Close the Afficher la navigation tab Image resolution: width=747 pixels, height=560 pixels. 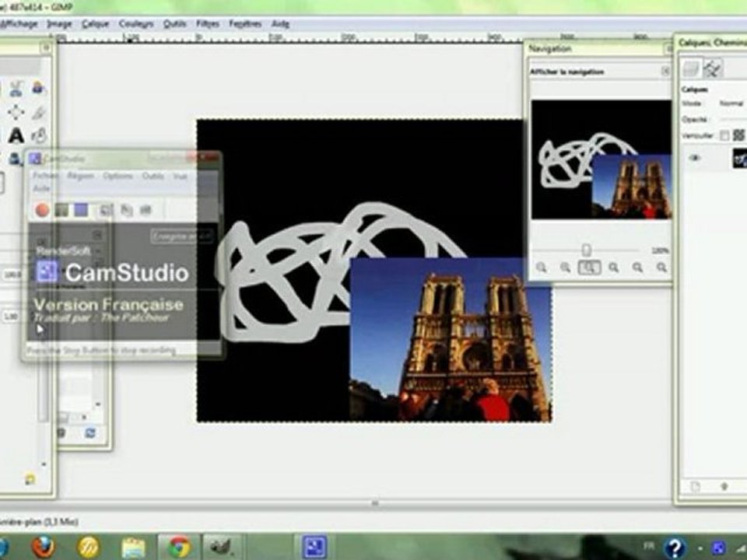[665, 72]
